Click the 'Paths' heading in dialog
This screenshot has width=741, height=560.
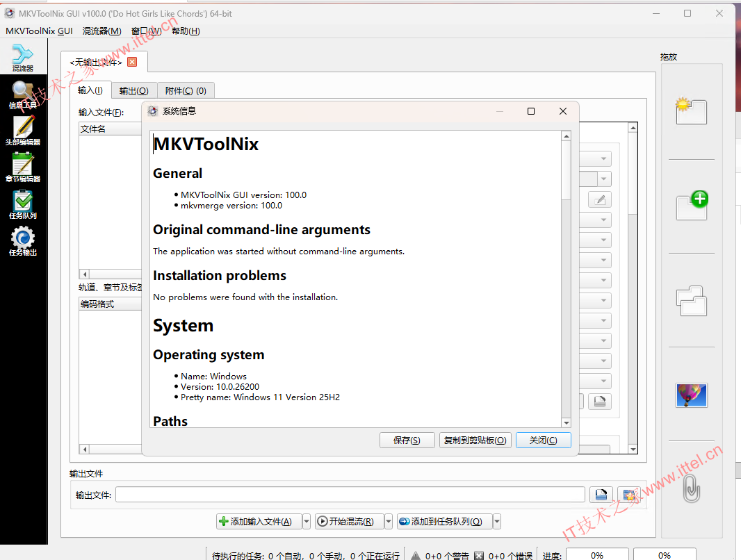tap(170, 421)
